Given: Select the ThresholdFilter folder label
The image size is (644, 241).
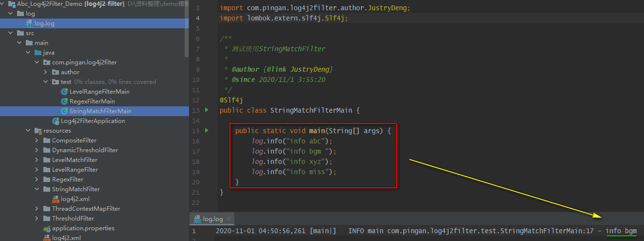Looking at the screenshot, I should coord(73,219).
